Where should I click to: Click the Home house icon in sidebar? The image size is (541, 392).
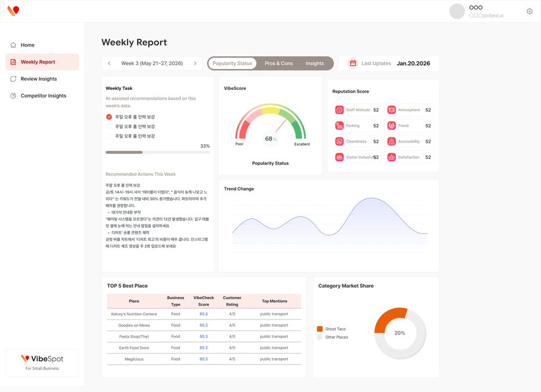click(x=13, y=45)
